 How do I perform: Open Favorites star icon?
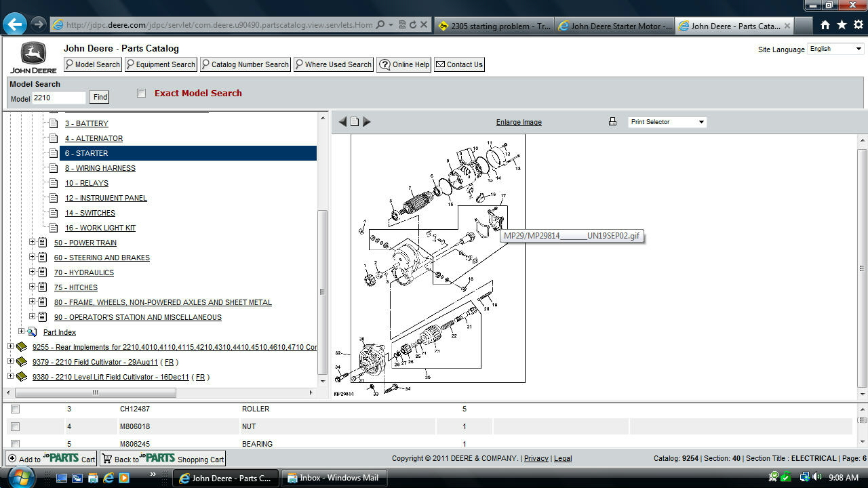pos(842,25)
